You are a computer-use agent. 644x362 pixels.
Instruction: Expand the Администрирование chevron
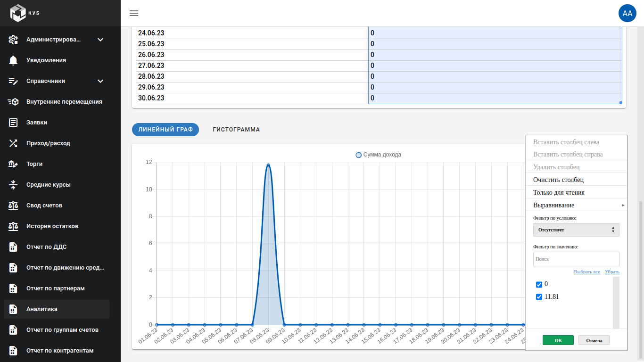(x=100, y=40)
